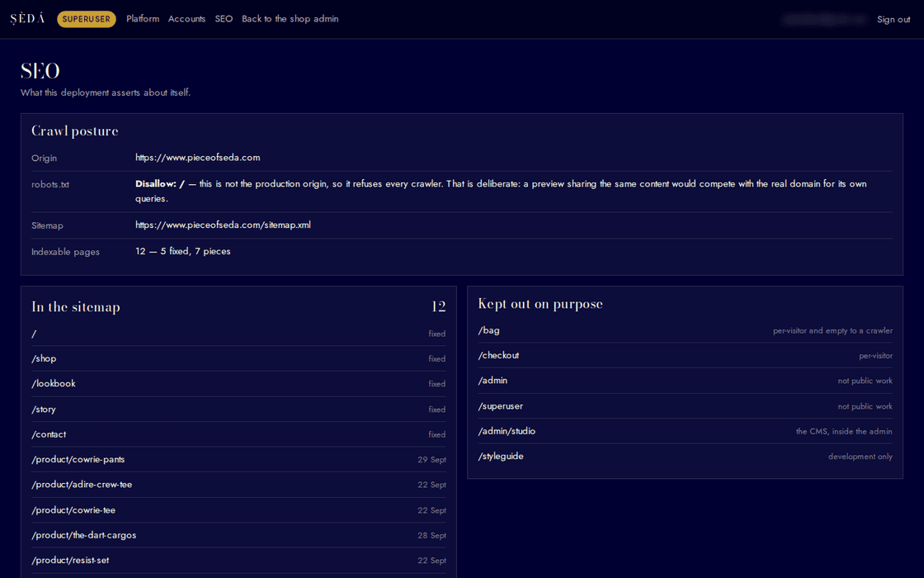This screenshot has width=924, height=578.
Task: Select the Disallow: / robots.txt text
Action: (160, 183)
